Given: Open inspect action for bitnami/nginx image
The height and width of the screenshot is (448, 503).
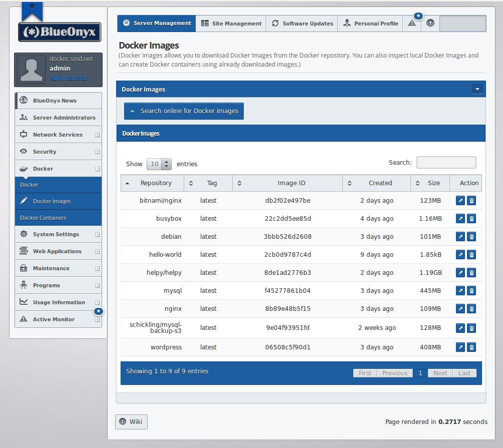Looking at the screenshot, I should [x=460, y=201].
